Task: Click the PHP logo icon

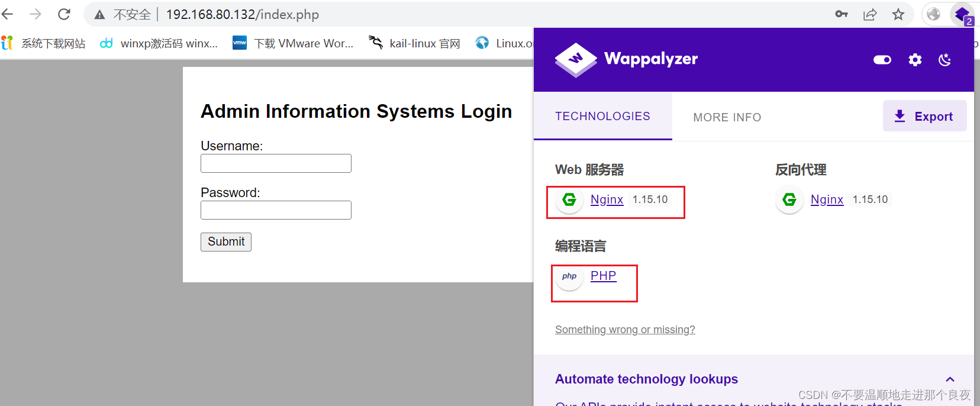Action: click(x=569, y=276)
